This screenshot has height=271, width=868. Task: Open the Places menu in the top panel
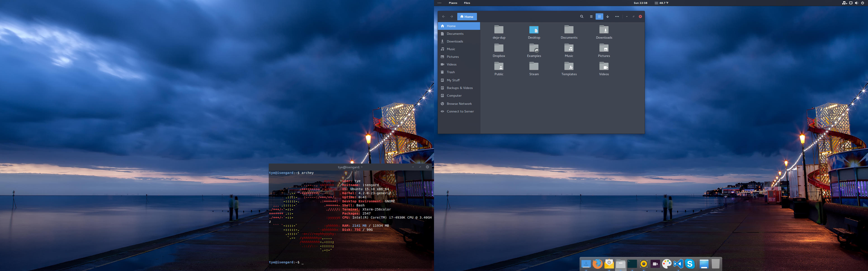(x=453, y=3)
